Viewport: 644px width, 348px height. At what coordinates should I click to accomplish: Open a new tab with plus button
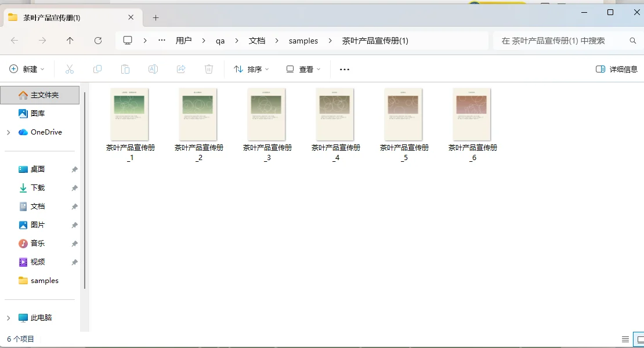coord(155,17)
